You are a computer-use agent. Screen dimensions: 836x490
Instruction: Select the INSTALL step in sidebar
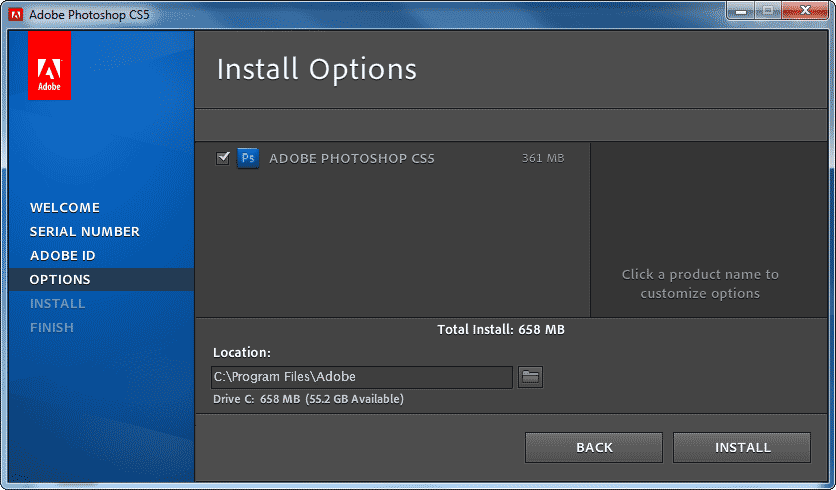coord(58,303)
